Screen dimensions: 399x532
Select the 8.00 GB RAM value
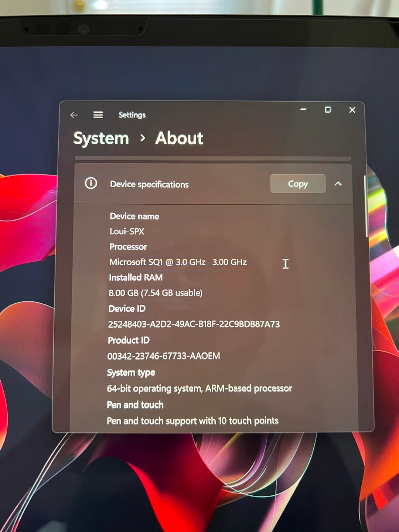(156, 293)
